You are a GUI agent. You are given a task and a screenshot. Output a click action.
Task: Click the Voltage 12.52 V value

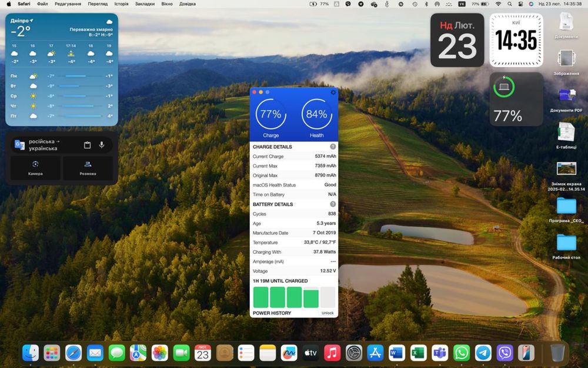328,271
